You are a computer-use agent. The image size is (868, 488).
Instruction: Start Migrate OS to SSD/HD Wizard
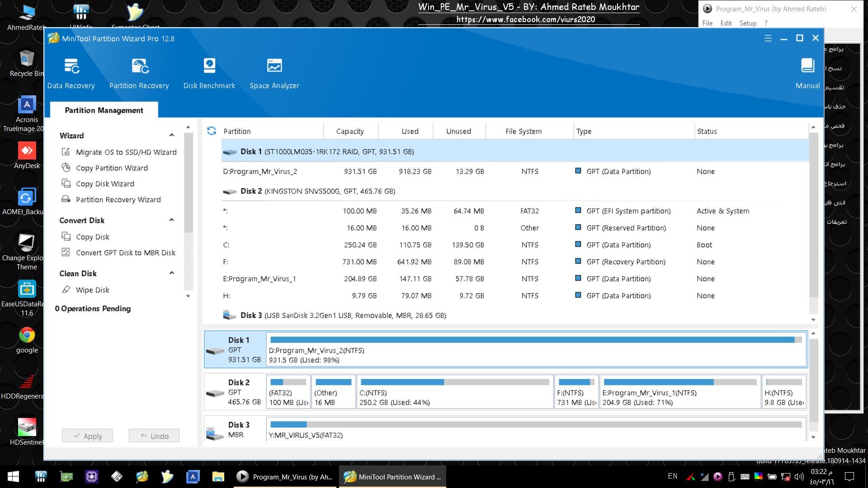tap(119, 152)
